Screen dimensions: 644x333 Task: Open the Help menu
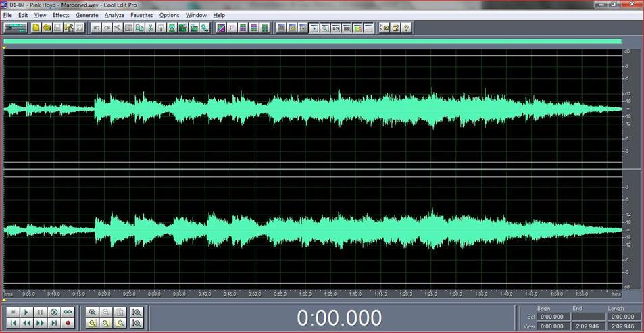click(x=219, y=15)
